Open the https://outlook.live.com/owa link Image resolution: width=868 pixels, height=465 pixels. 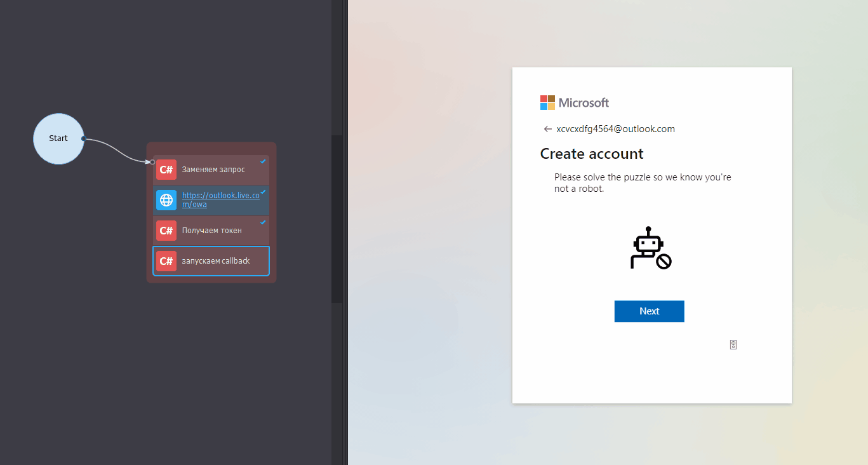(x=220, y=200)
